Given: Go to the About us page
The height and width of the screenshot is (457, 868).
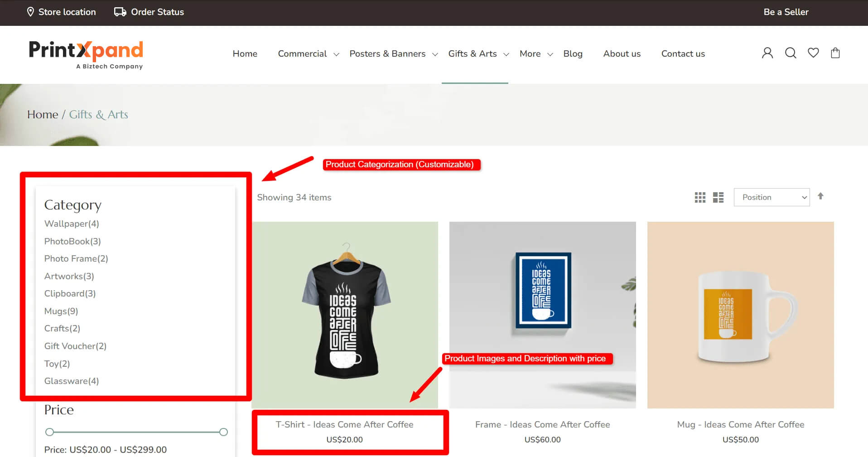Looking at the screenshot, I should coord(622,53).
